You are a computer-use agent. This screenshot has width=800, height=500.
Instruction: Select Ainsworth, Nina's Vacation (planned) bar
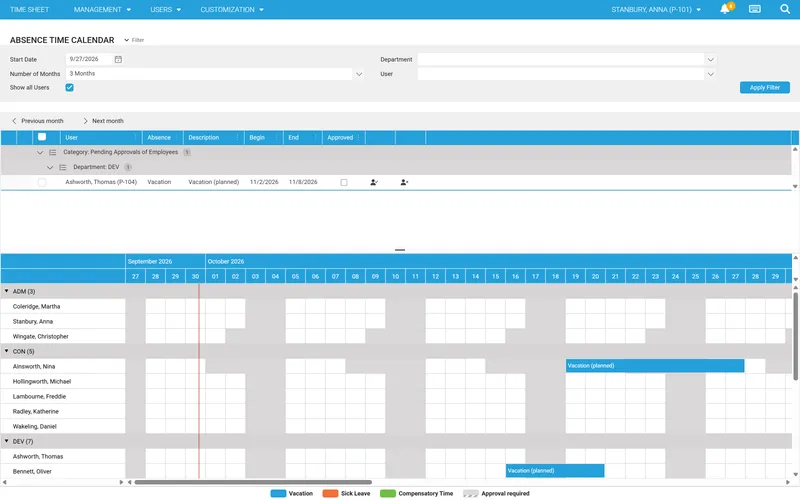click(x=655, y=366)
